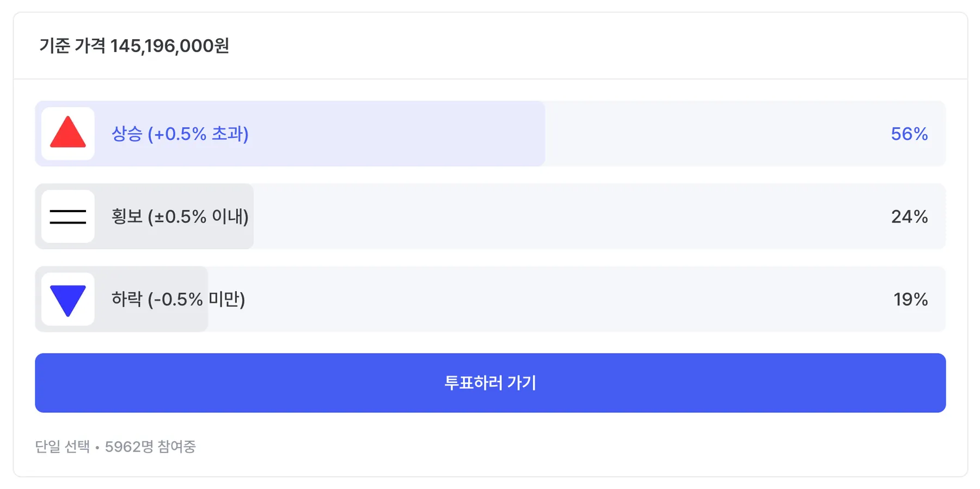
Task: Select the 상승 (+0.5% 초과) option label
Action: tap(180, 134)
